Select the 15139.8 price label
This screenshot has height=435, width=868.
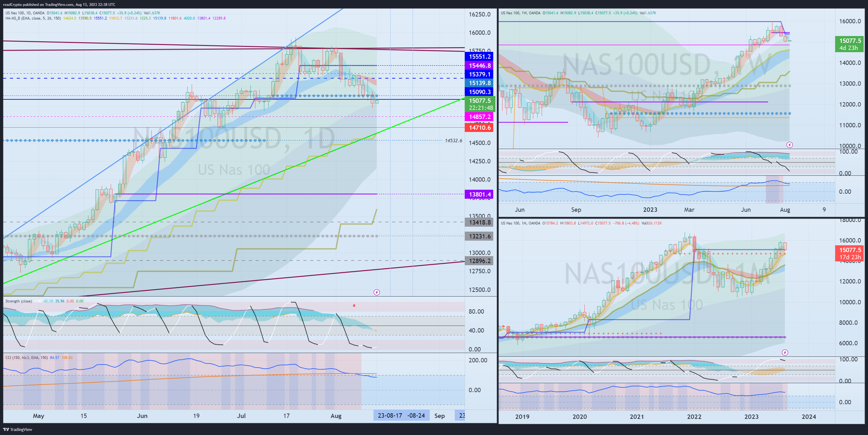(x=479, y=83)
